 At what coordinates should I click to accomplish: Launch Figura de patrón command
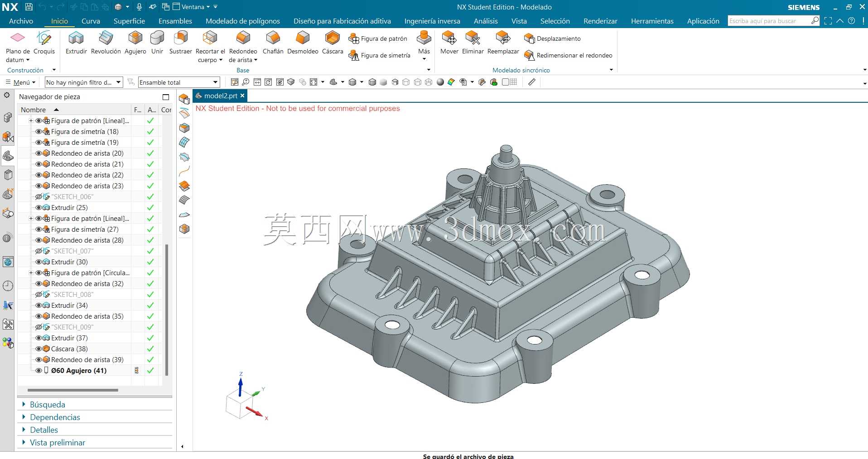(378, 39)
